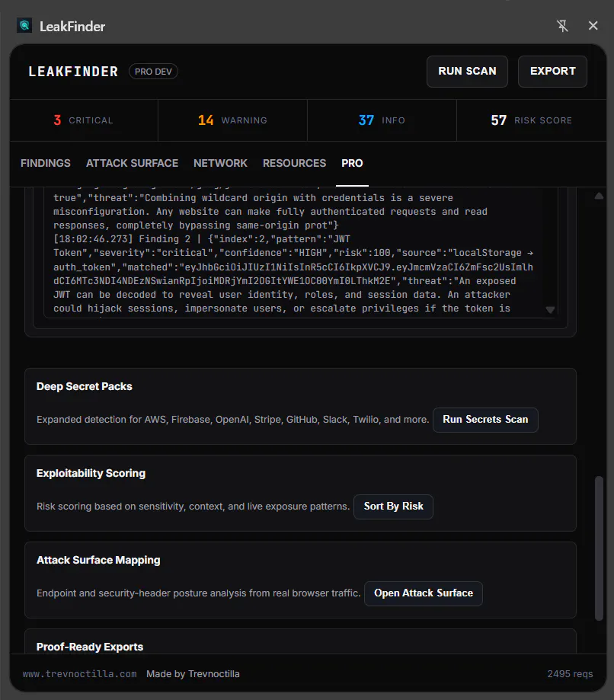Viewport: 614px width, 700px height.
Task: Click the Made by Trevnoctilla text
Action: pyautogui.click(x=193, y=673)
